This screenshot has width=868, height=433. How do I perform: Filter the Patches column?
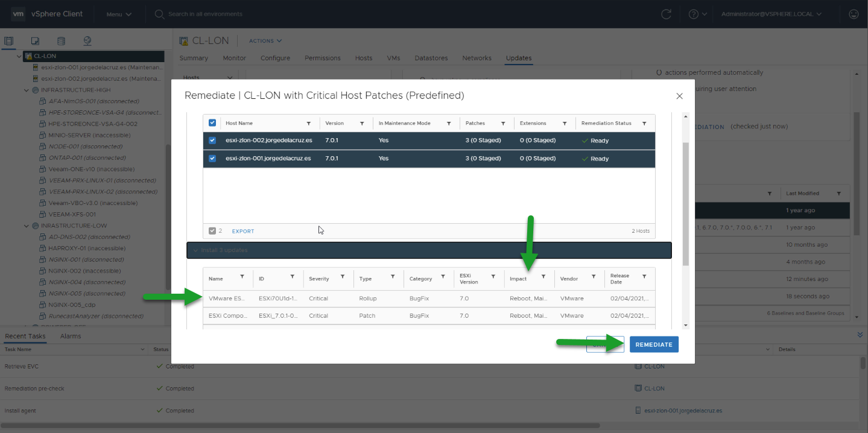coord(503,123)
